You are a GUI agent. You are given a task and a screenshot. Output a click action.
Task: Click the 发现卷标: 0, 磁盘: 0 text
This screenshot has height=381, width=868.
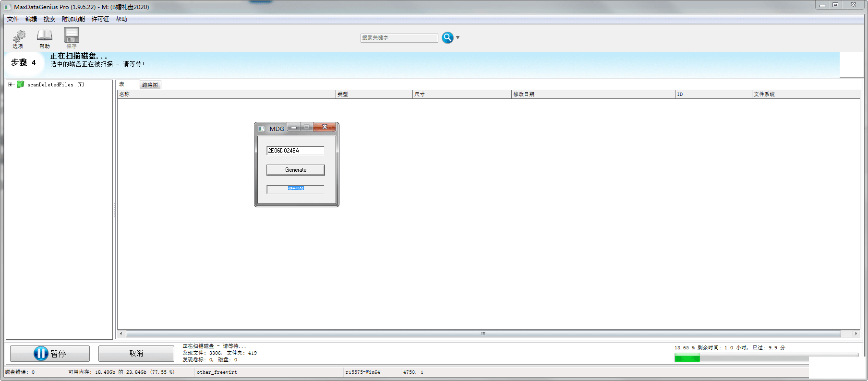click(210, 360)
